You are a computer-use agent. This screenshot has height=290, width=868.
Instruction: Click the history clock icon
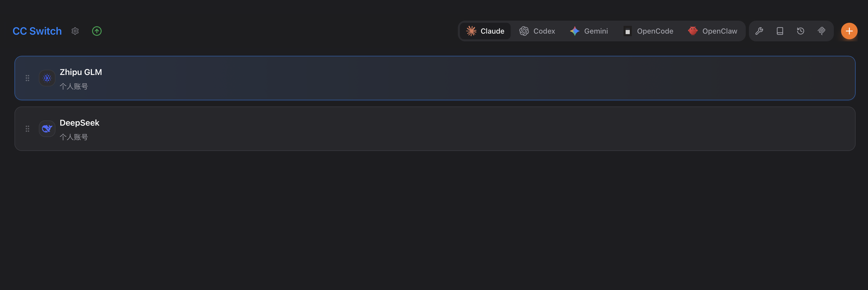click(801, 31)
